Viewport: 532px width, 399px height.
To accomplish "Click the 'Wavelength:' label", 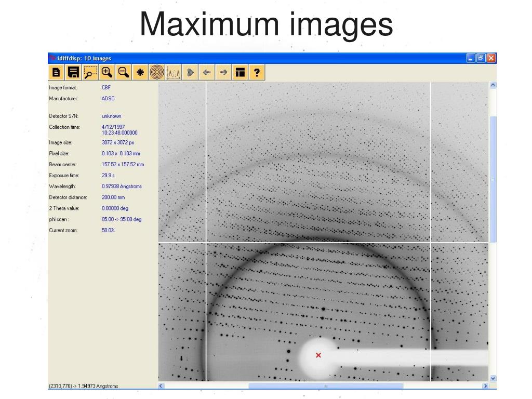I will coord(62,187).
